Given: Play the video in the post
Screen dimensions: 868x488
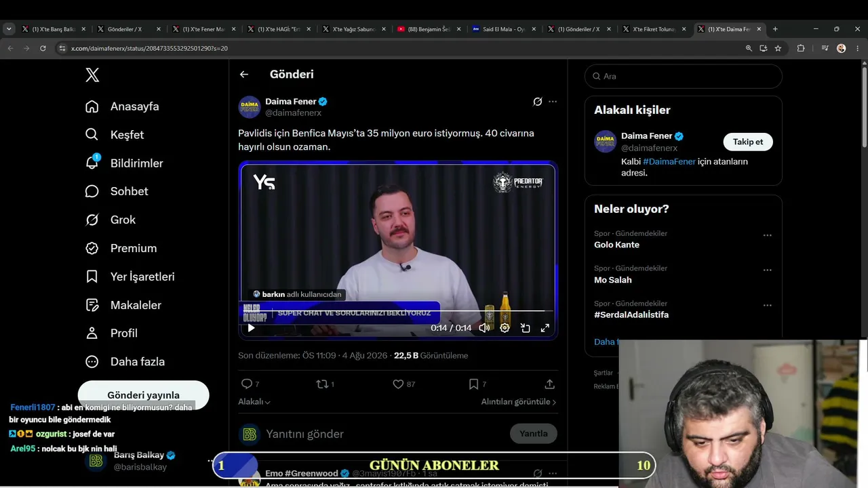Looking at the screenshot, I should [x=251, y=328].
